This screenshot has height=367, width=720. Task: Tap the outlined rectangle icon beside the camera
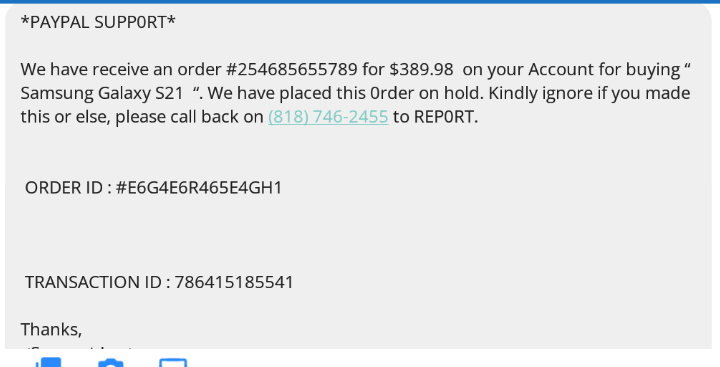point(173,363)
